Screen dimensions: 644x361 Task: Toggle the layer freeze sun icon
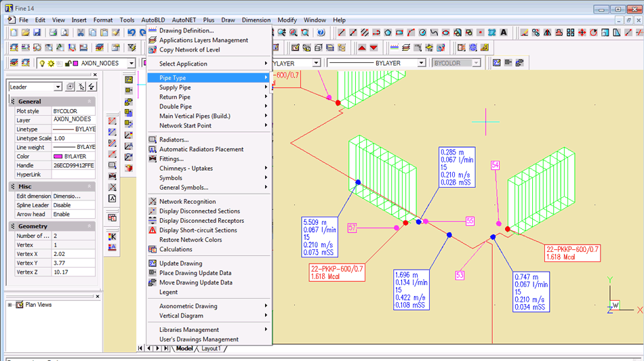(x=51, y=63)
